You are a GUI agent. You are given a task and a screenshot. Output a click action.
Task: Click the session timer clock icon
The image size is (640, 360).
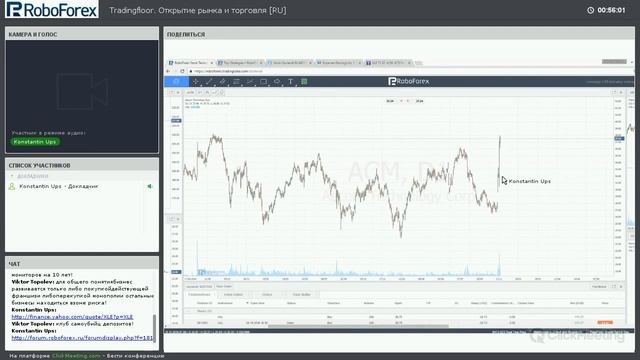590,10
